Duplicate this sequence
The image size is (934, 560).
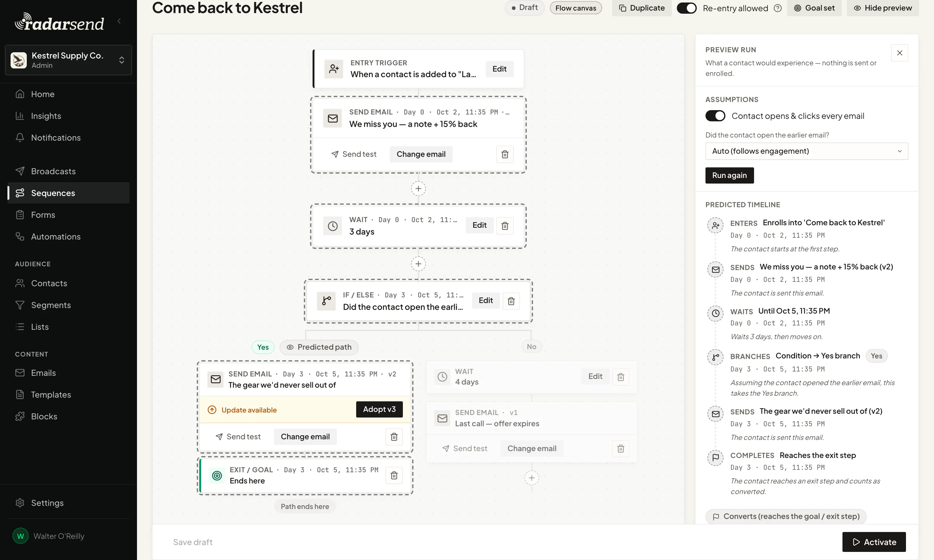[x=642, y=8]
